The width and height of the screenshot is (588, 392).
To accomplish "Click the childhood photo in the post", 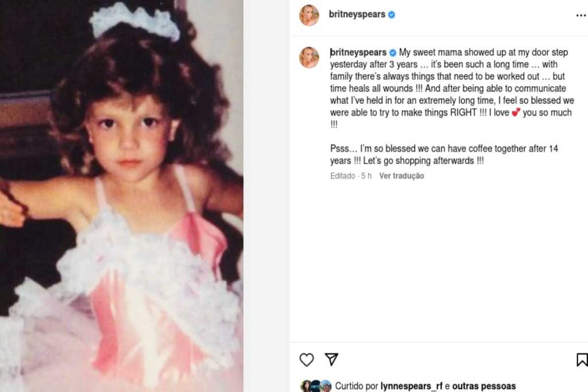I will [x=121, y=196].
